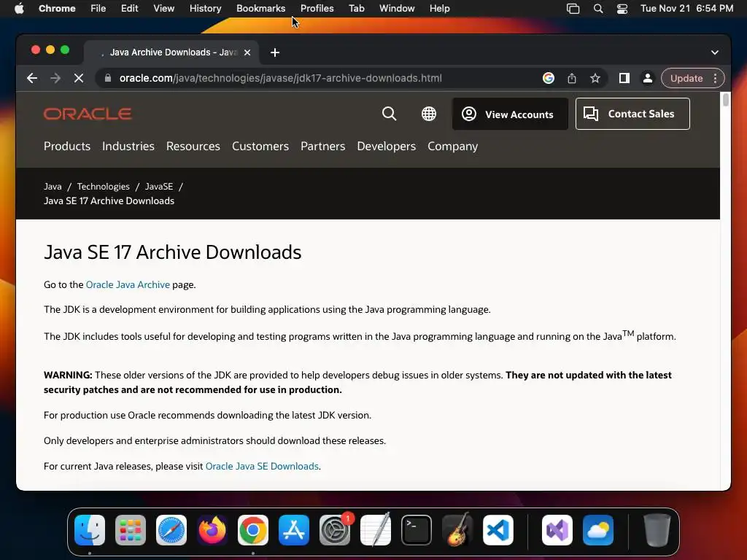Toggle the Chrome side panel icon
The width and height of the screenshot is (747, 560).
pyautogui.click(x=624, y=78)
